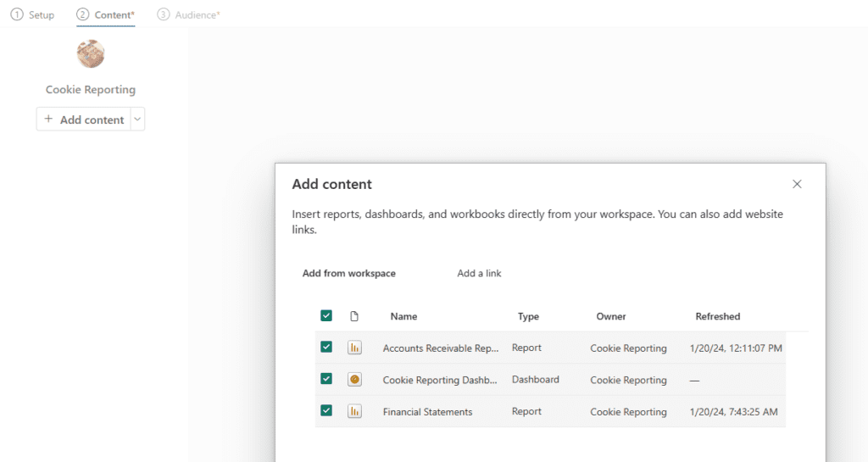Deselect the Cookie Reporting Dashboard checkbox
Screen dimensions: 868x462
pos(326,380)
